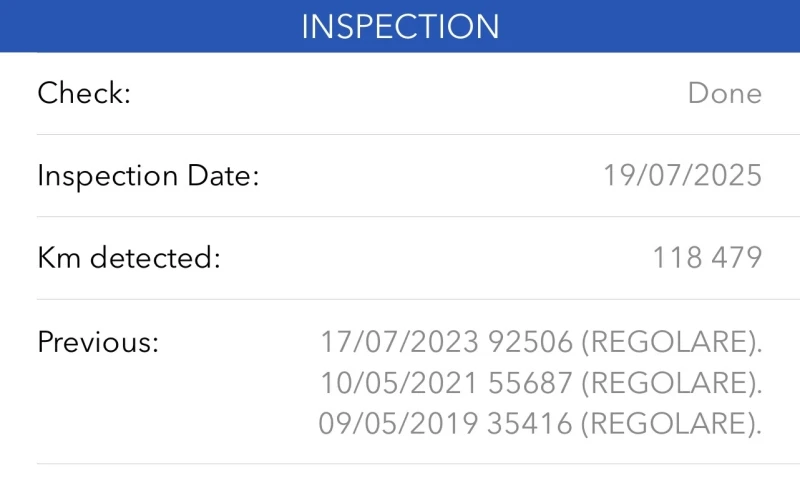The width and height of the screenshot is (800, 501).
Task: Click REGOLARE status on the 09/05/2019 line
Action: click(x=666, y=424)
